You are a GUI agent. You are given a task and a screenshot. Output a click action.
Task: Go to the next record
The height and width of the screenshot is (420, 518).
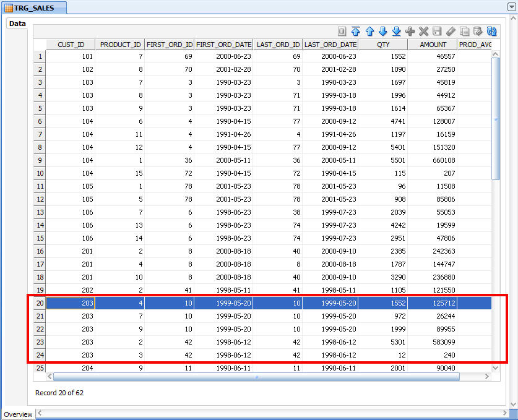tap(383, 32)
